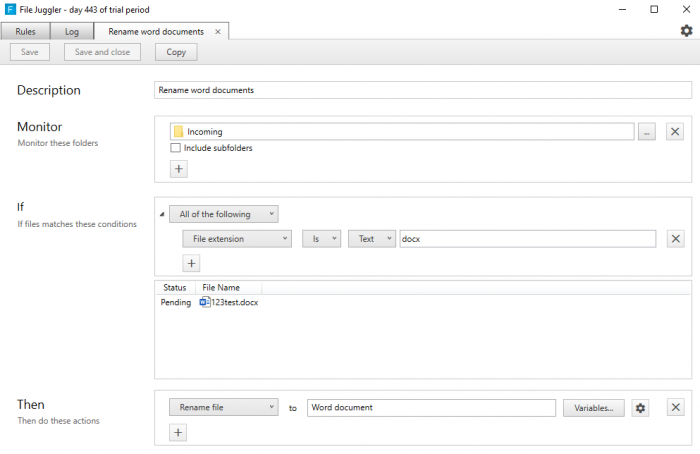Open the File extension dropdown
Image resolution: width=700 pixels, height=454 pixels.
coord(237,239)
